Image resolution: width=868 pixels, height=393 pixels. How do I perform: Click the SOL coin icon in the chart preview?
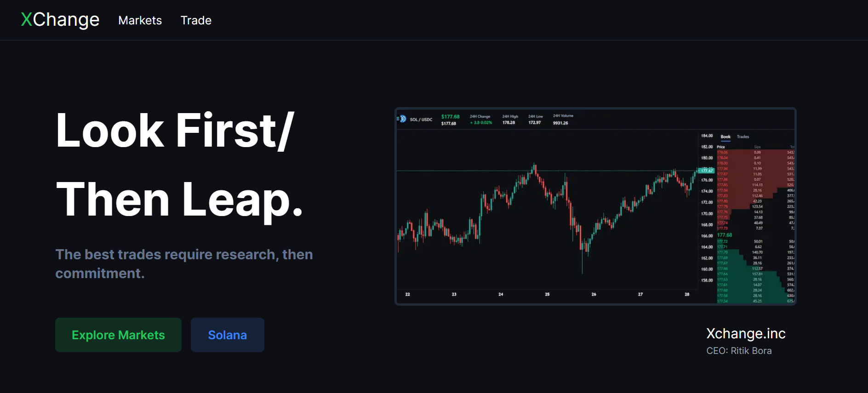click(402, 119)
